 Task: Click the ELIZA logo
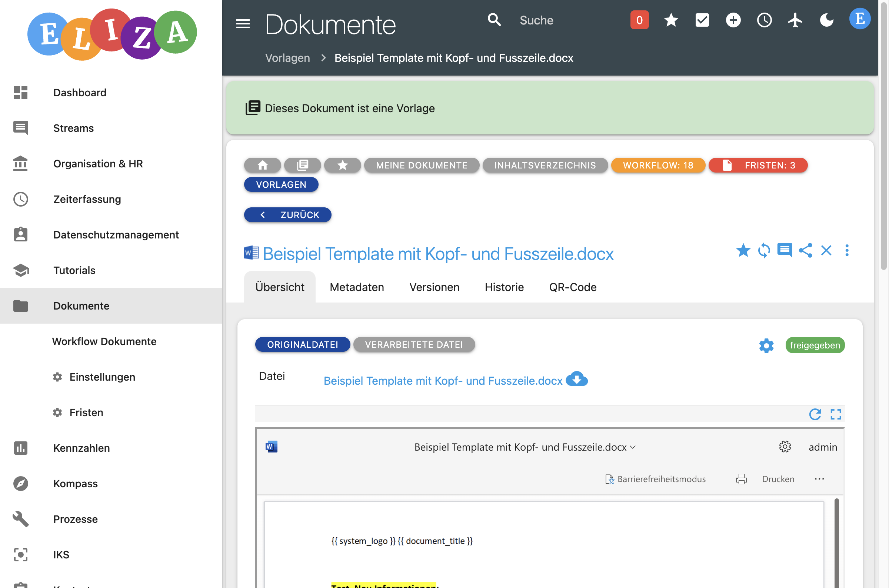point(112,34)
